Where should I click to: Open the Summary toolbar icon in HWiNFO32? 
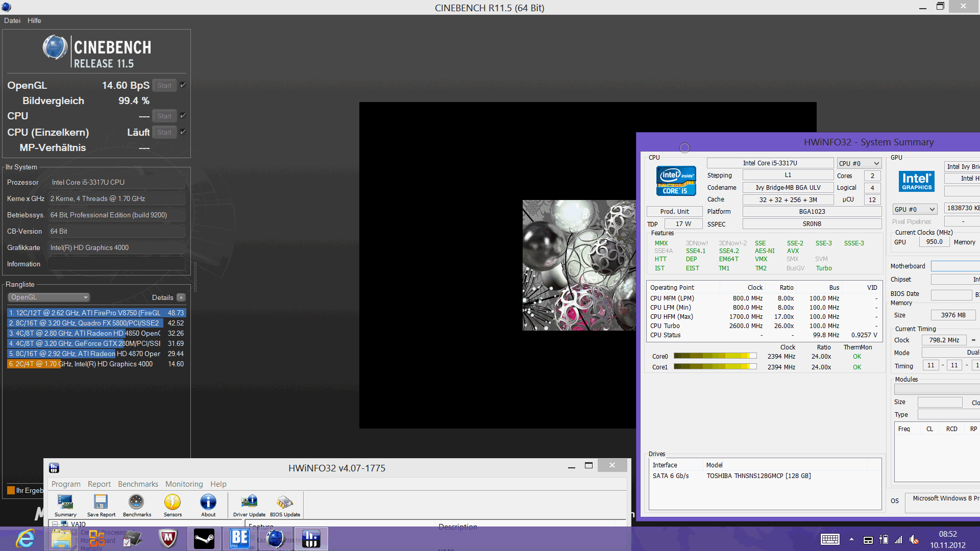click(x=65, y=505)
